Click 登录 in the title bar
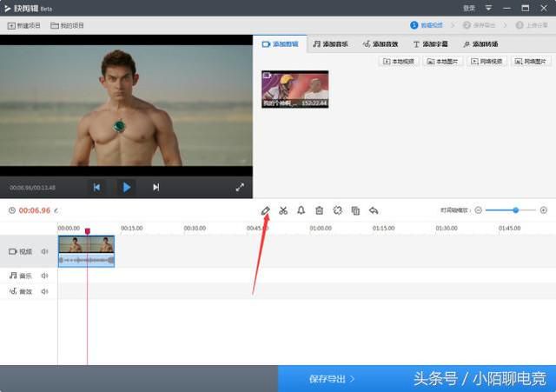Screen dimensions: 556x392 click(x=469, y=8)
